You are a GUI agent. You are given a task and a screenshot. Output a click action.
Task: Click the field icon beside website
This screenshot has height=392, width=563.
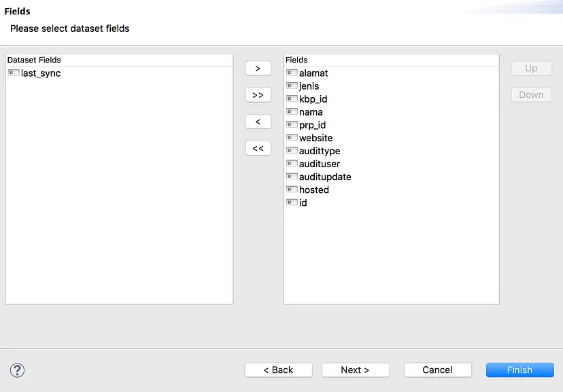tap(292, 138)
